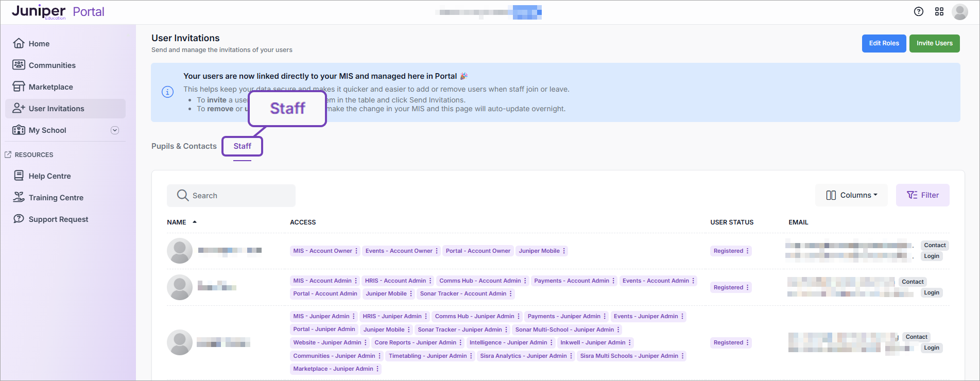This screenshot has width=980, height=381.
Task: Click the Home house icon in sidebar
Action: tap(19, 43)
